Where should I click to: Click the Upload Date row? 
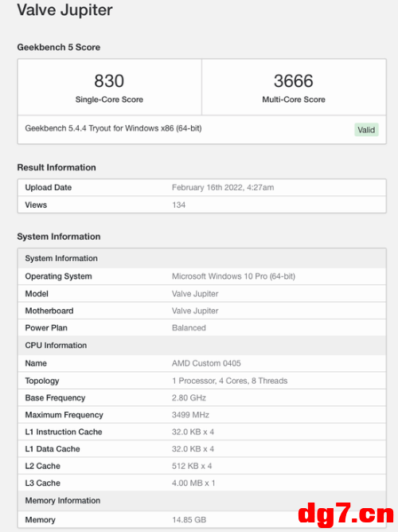(x=202, y=188)
